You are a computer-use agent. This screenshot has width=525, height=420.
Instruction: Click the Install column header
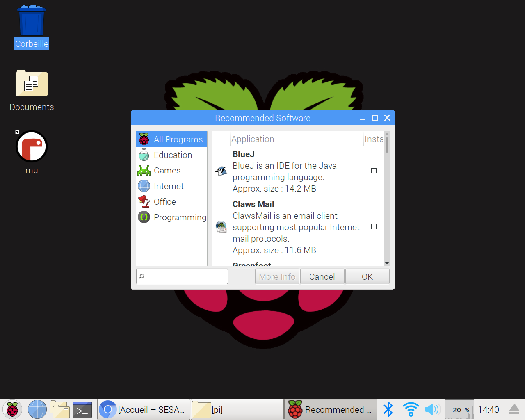click(x=374, y=139)
